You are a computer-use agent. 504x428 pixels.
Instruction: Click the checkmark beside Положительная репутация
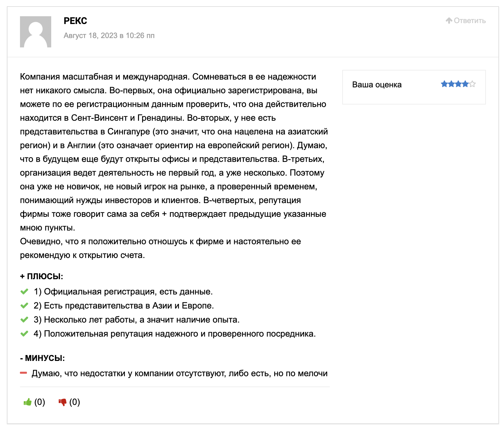pos(24,334)
